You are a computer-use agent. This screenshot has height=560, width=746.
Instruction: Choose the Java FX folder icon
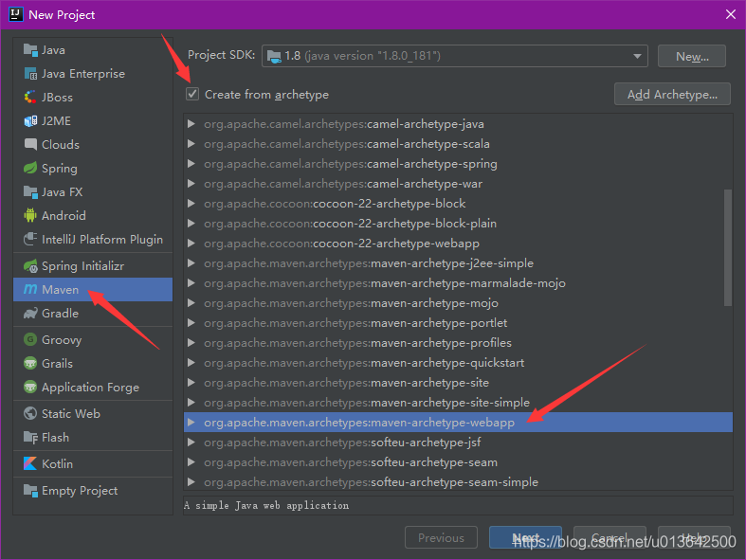30,191
